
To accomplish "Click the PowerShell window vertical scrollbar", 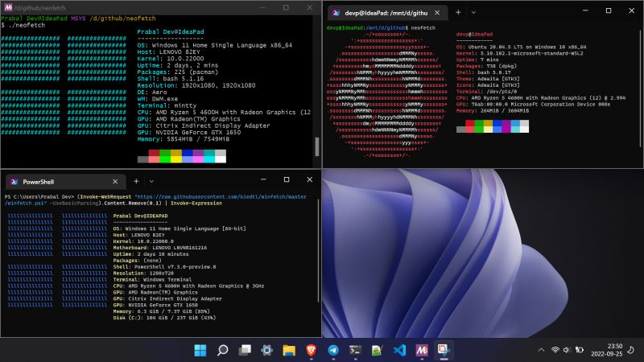I will coord(319,250).
